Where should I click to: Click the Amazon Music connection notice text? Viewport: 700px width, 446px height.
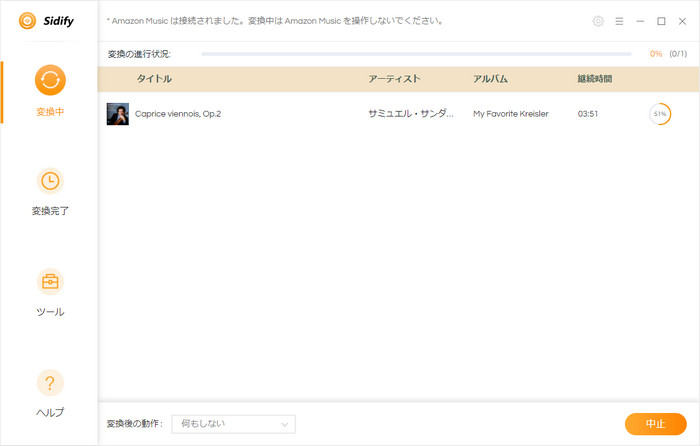(x=275, y=21)
